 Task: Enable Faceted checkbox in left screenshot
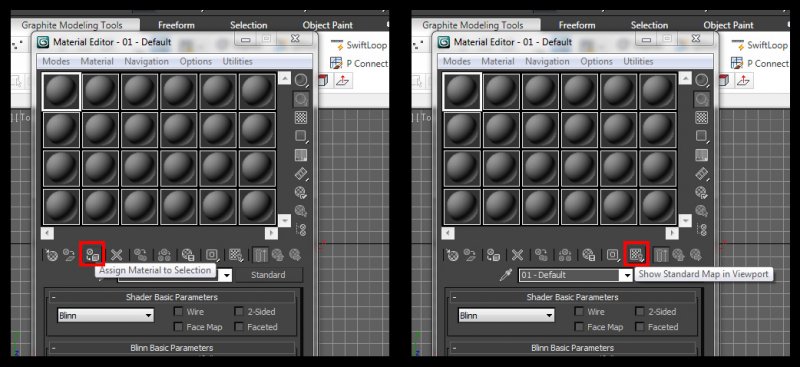[x=239, y=327]
